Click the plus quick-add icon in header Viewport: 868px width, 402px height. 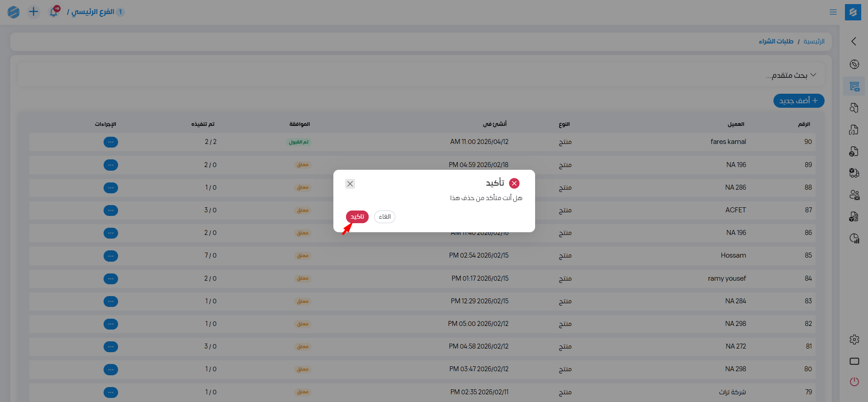(33, 12)
